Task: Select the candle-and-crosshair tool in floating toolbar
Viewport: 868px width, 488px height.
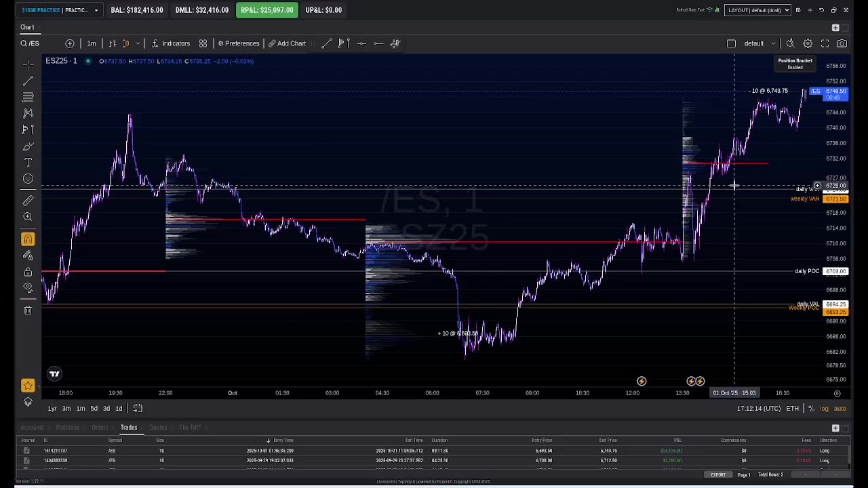Action: [x=395, y=43]
